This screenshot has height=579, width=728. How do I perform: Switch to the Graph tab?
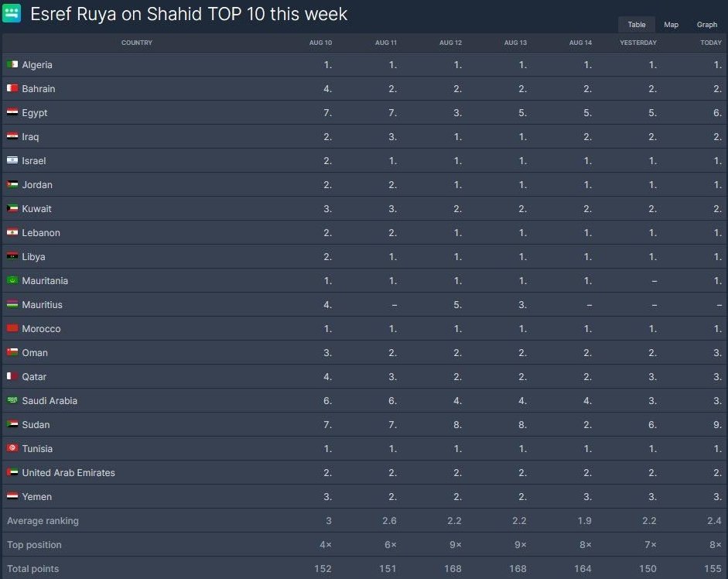(707, 25)
